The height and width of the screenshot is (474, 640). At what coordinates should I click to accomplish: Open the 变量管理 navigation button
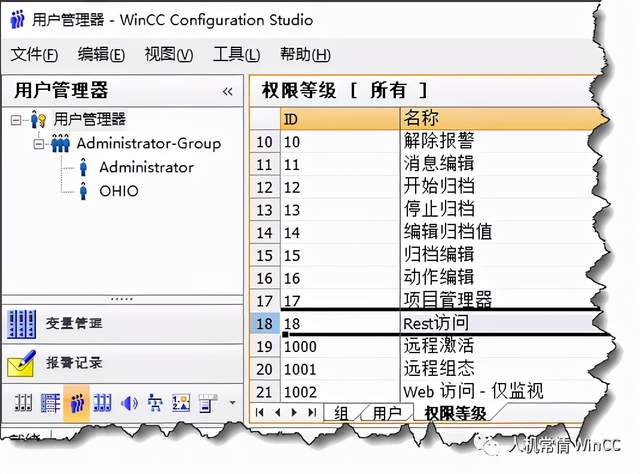(x=122, y=324)
